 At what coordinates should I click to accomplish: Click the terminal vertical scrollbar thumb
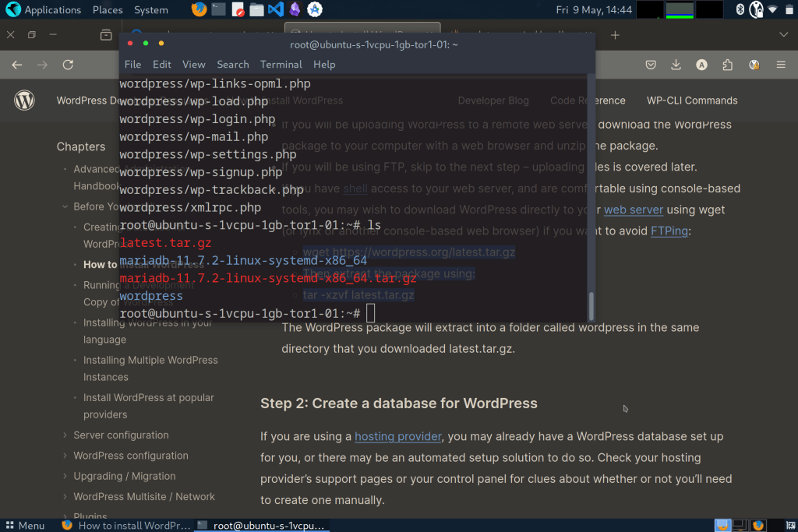click(x=591, y=305)
